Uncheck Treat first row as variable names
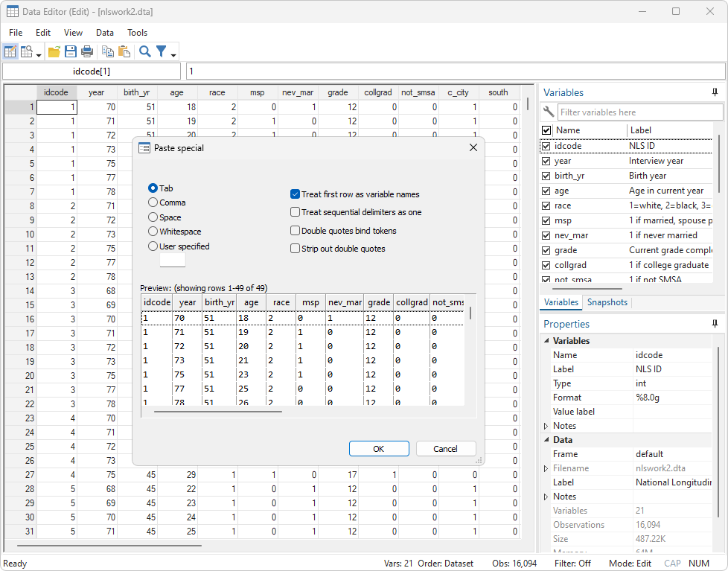Viewport: 728px width, 571px height. coord(295,194)
